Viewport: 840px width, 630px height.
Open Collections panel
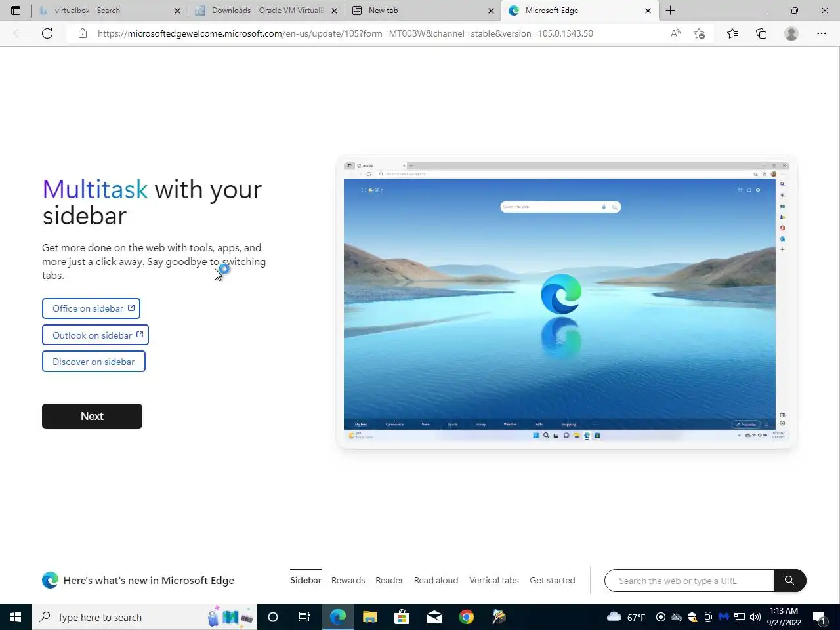[761, 33]
